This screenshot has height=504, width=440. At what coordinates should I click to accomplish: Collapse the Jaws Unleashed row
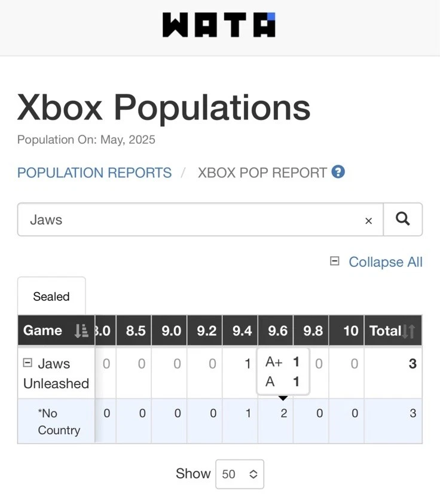pos(27,363)
